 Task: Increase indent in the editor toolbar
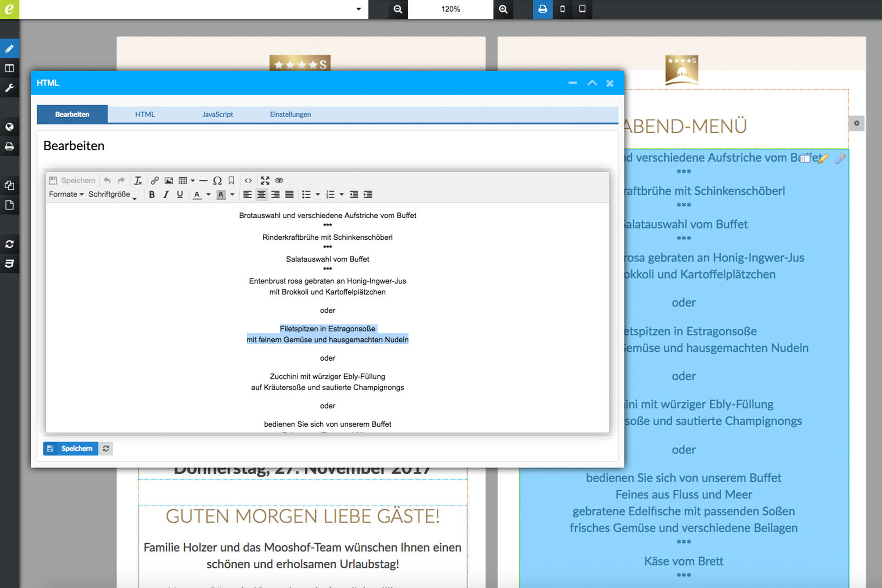368,195
